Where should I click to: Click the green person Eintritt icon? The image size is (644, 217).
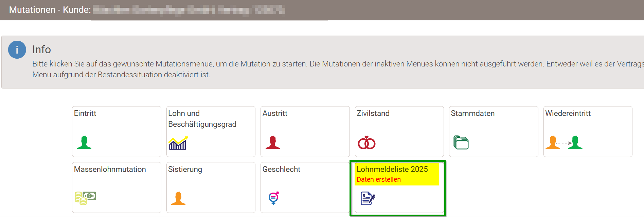84,142
